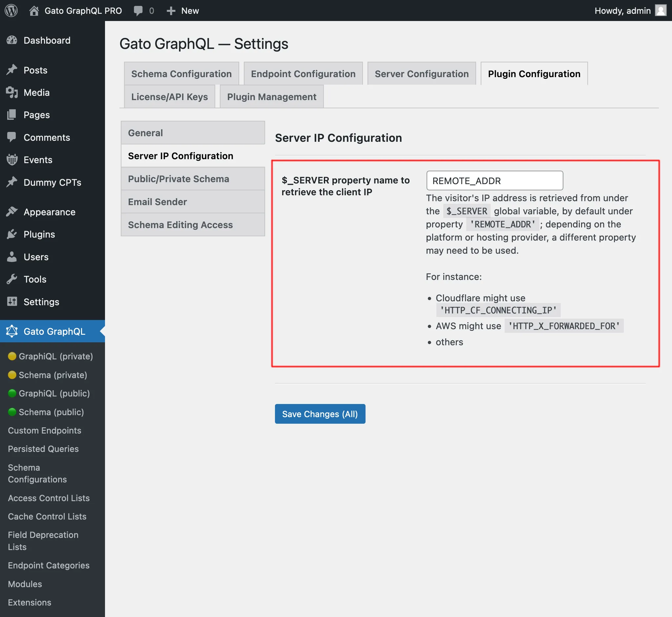Select Public/Private Schema section
Image resolution: width=672 pixels, height=617 pixels.
tap(193, 179)
